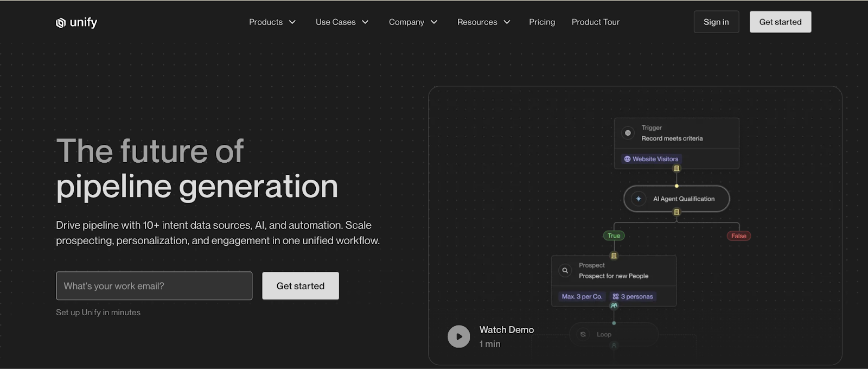Select the True branch label
This screenshot has height=369, width=868.
pyautogui.click(x=614, y=236)
